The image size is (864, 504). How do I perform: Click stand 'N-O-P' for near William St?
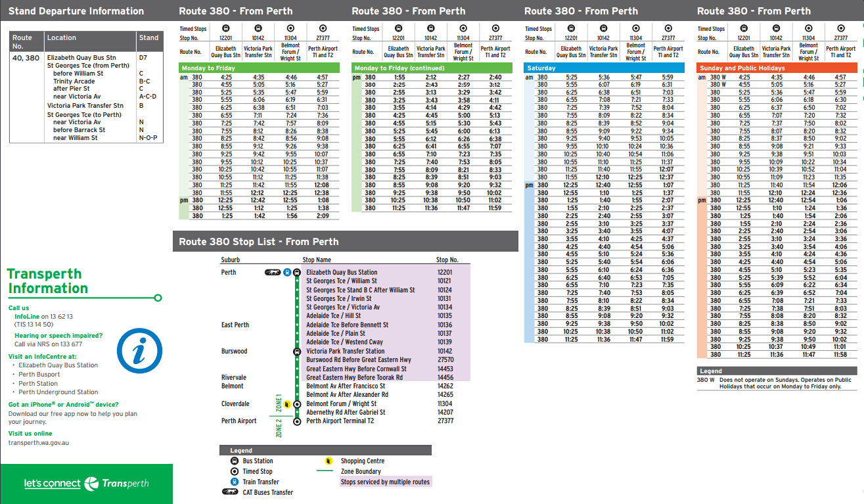point(148,138)
